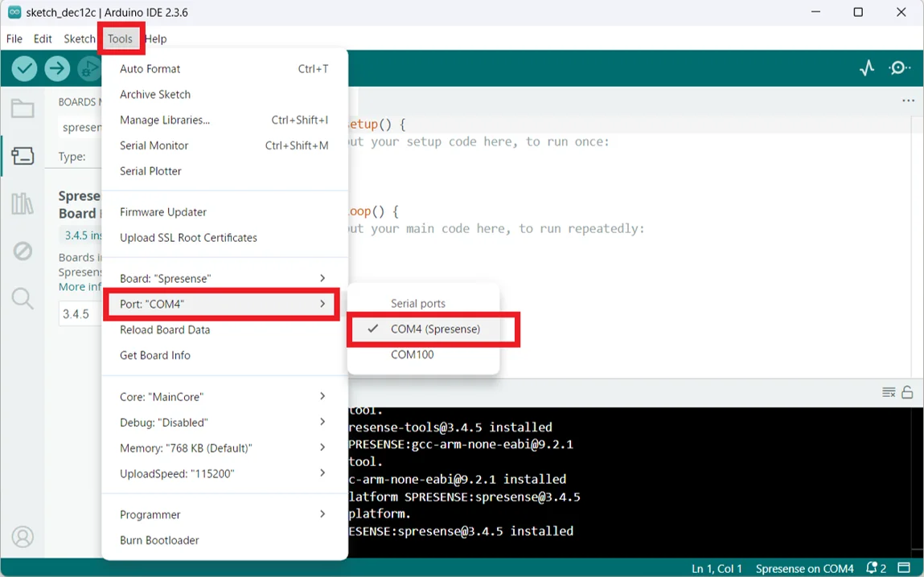Click the Upload sketch arrow icon

click(x=57, y=68)
